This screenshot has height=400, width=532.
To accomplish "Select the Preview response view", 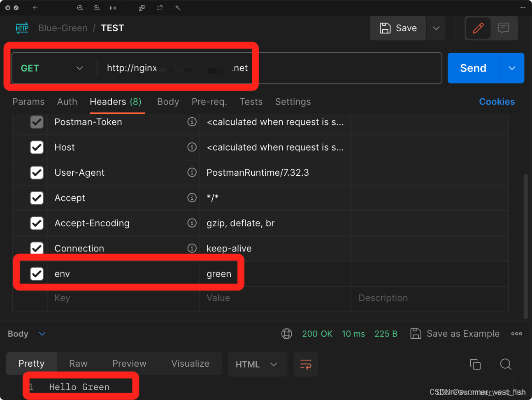I will coord(129,363).
